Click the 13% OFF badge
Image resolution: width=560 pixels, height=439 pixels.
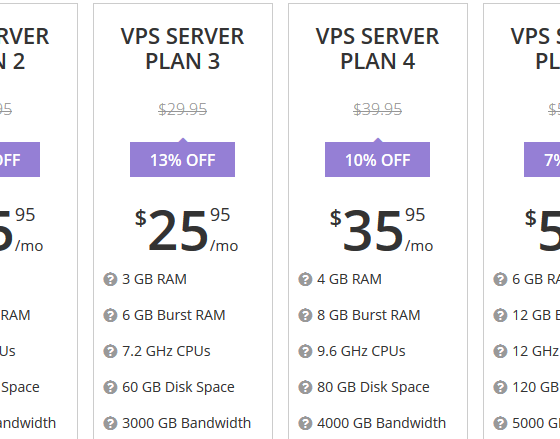point(182,159)
